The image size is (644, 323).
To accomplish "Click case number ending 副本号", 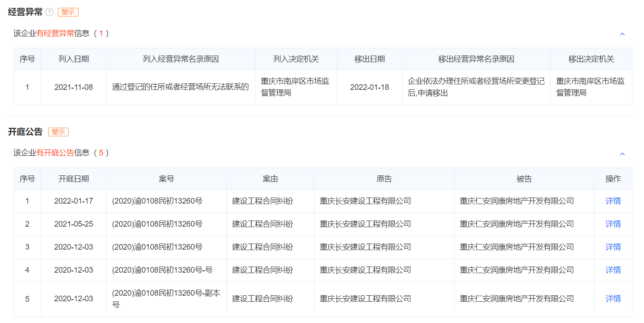I will (x=167, y=299).
